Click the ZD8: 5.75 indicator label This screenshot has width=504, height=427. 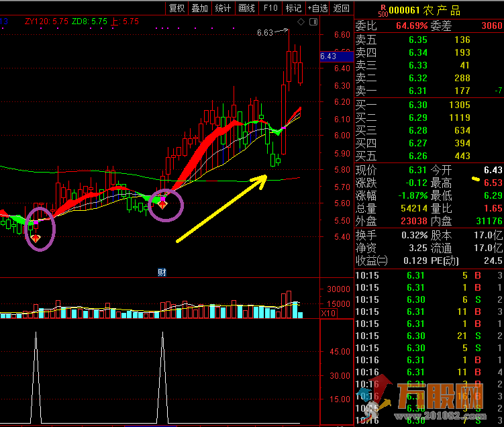tap(89, 21)
